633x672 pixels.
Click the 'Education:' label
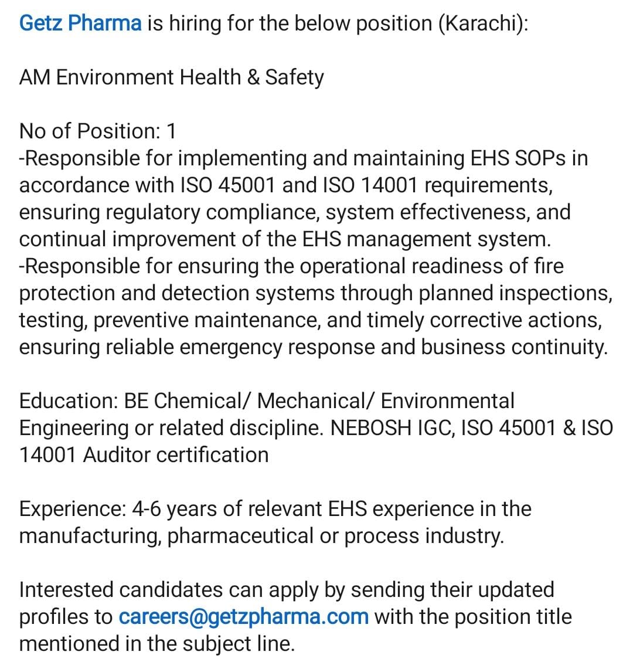(x=69, y=401)
